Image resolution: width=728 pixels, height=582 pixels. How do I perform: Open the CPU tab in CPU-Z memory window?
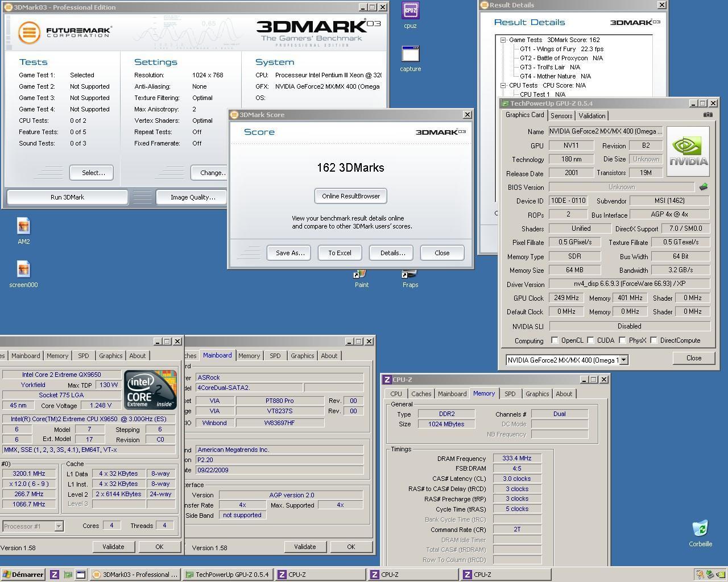(396, 394)
